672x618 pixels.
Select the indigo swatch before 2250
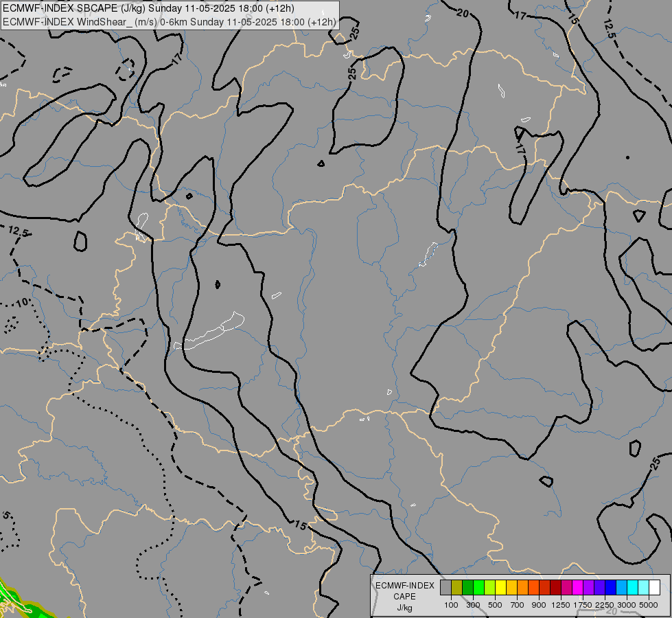click(599, 588)
